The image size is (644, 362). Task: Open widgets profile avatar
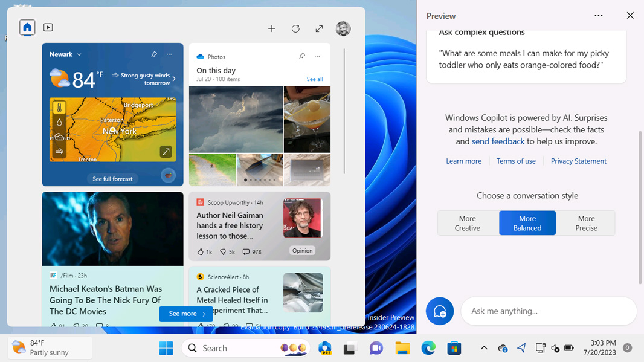tap(343, 28)
